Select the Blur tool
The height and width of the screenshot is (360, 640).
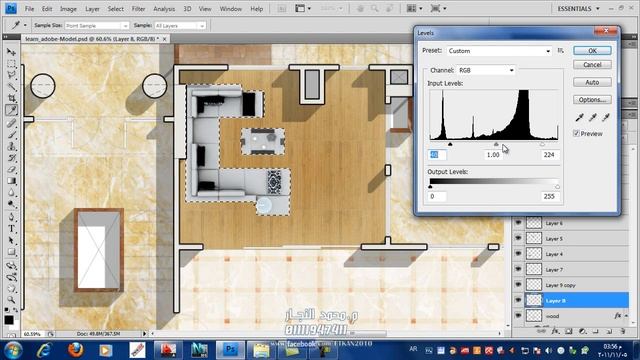[11, 193]
